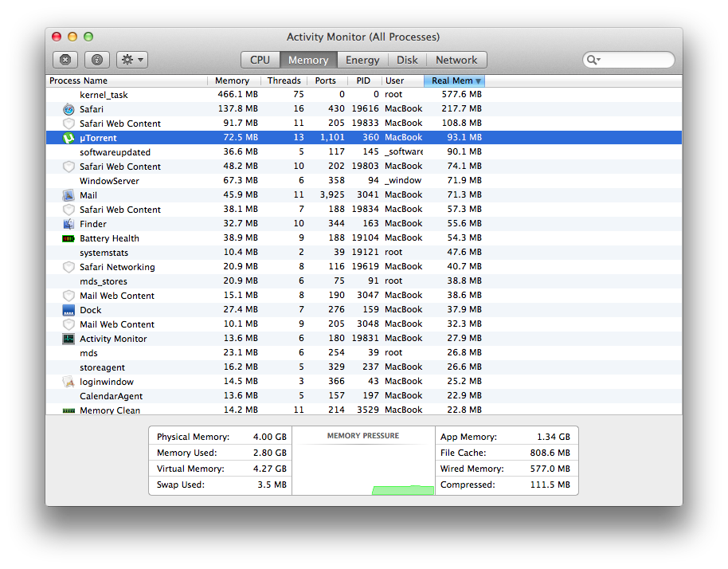Sort by Threads column header
Image resolution: width=728 pixels, height=569 pixels.
coord(284,80)
